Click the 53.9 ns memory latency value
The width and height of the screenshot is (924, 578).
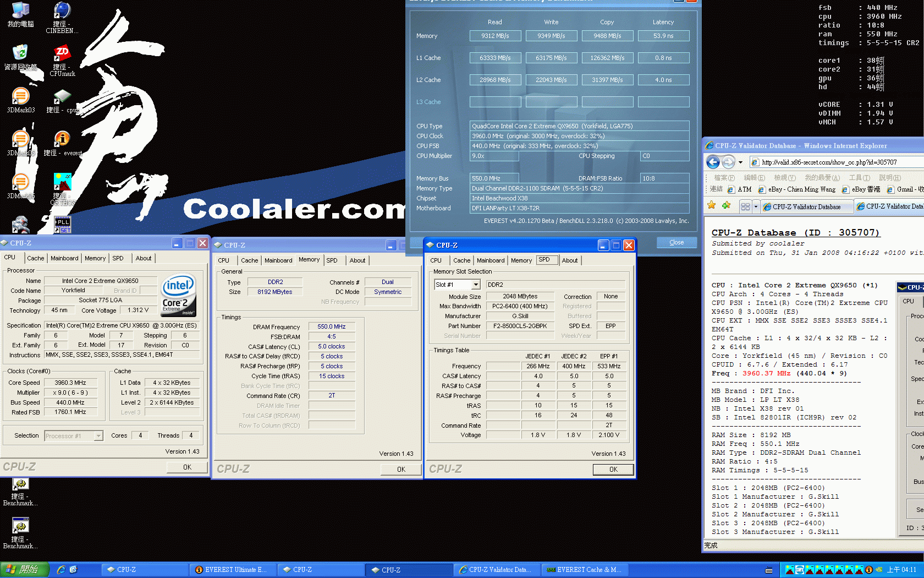663,36
